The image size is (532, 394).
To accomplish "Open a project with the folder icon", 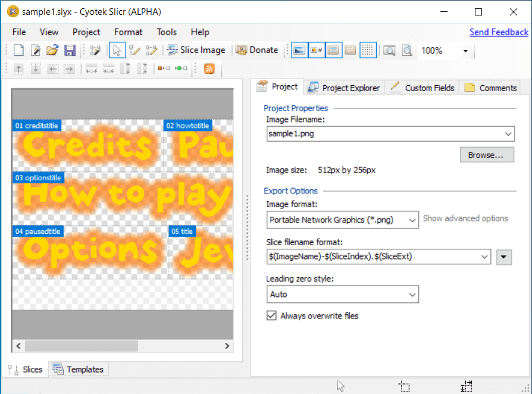I will (52, 50).
